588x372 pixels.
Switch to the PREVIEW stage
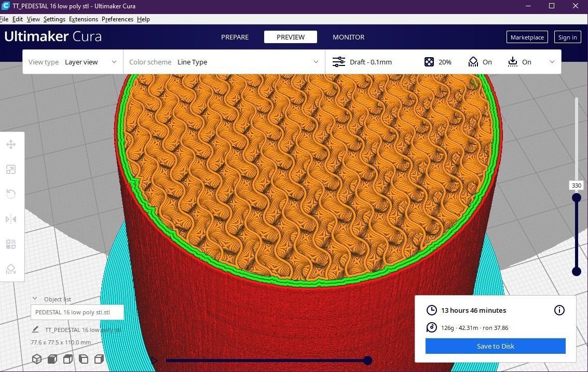coord(291,37)
